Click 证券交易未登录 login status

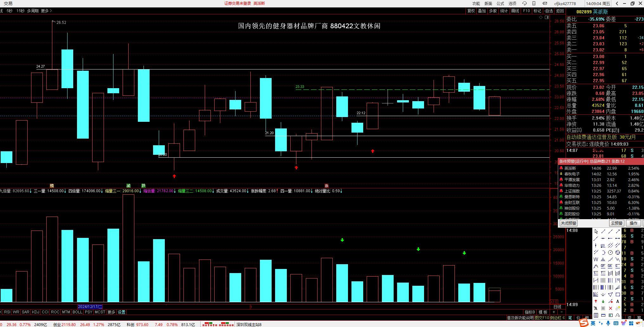[x=238, y=3]
